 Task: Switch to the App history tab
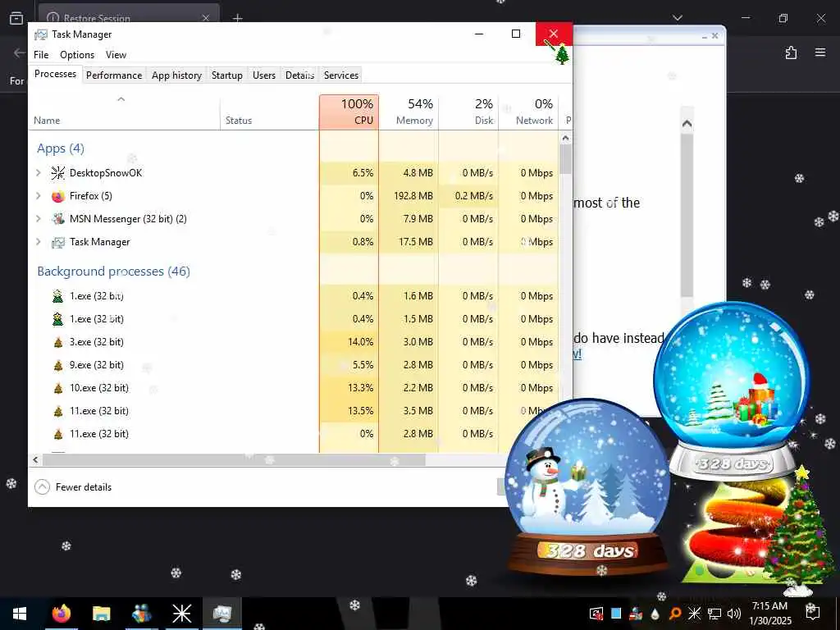tap(176, 75)
